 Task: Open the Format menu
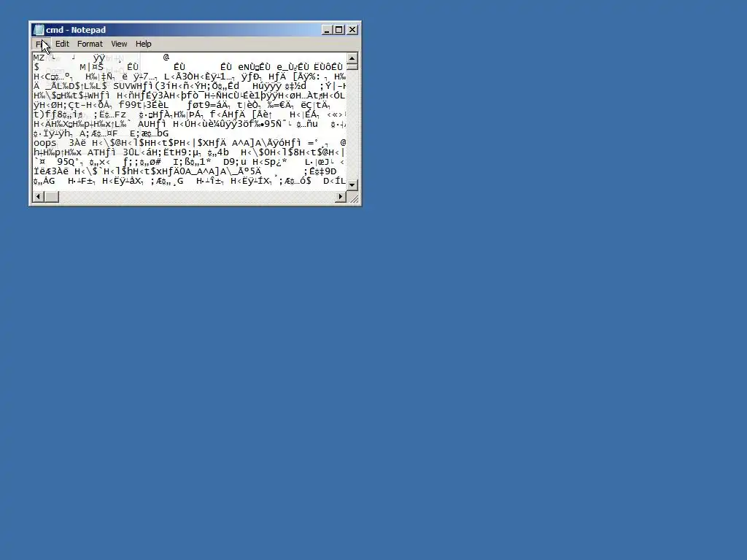click(90, 44)
